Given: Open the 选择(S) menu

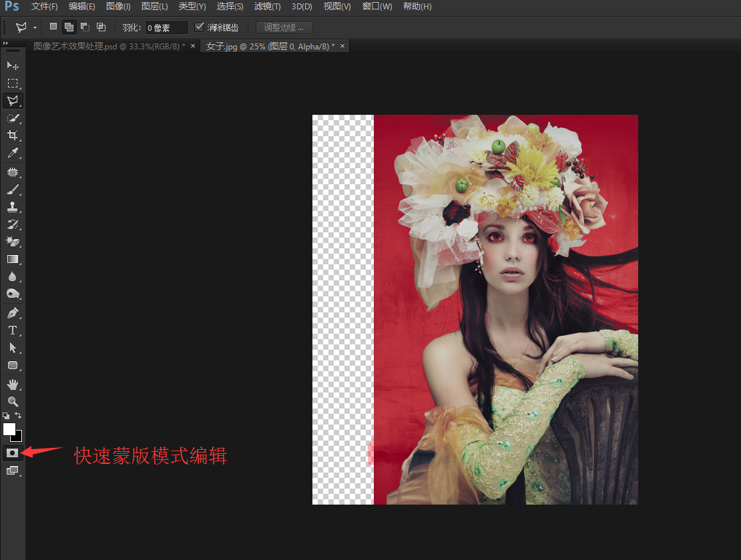Looking at the screenshot, I should click(x=230, y=6).
